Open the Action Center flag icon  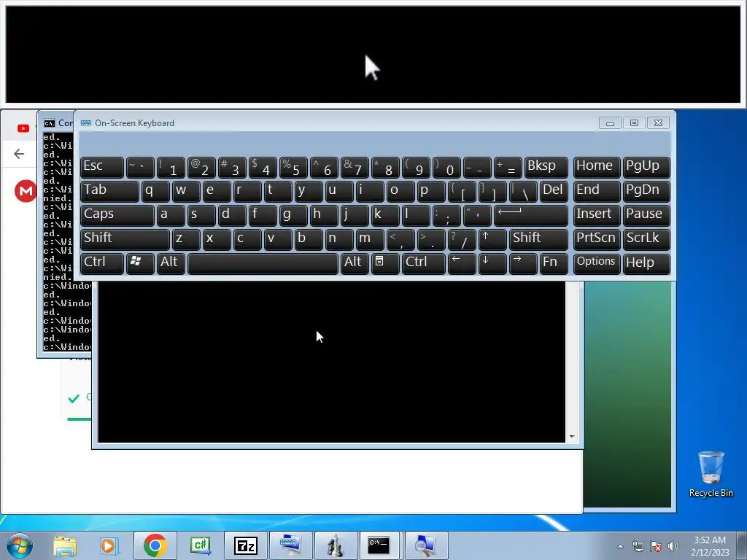(x=656, y=546)
